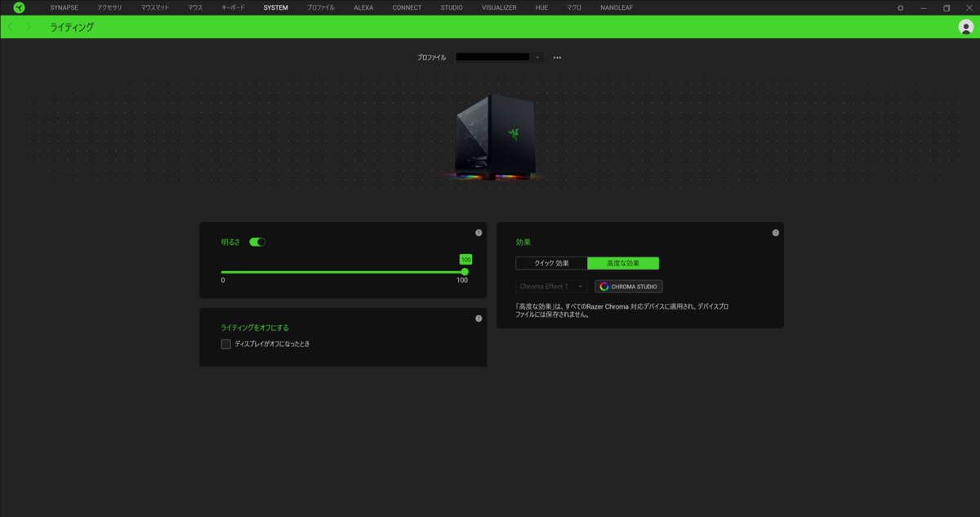Open the プロファイル top tab

coord(321,7)
